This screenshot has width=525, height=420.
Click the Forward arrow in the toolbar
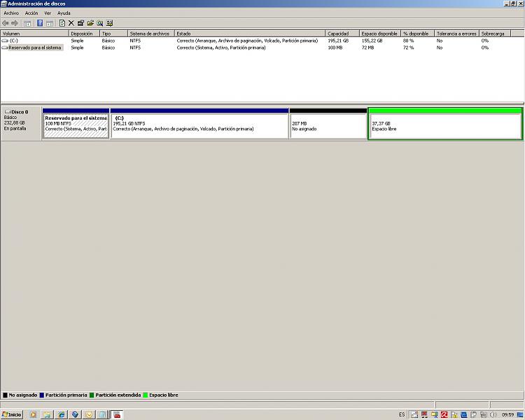pos(15,23)
